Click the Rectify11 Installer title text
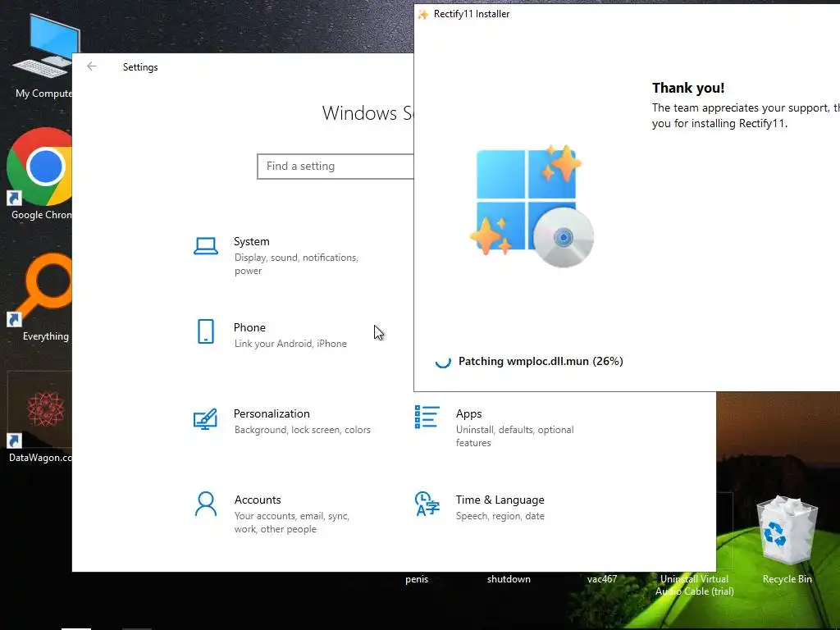The image size is (840, 630). point(472,14)
